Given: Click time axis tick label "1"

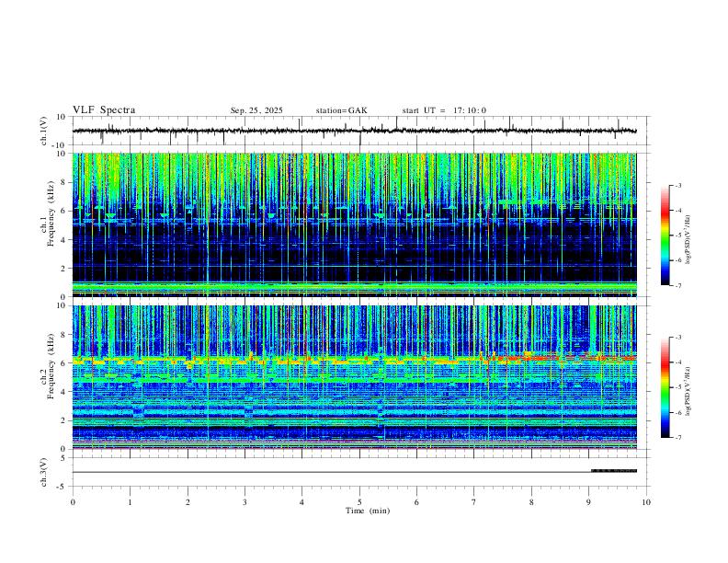Looking at the screenshot, I should (130, 502).
